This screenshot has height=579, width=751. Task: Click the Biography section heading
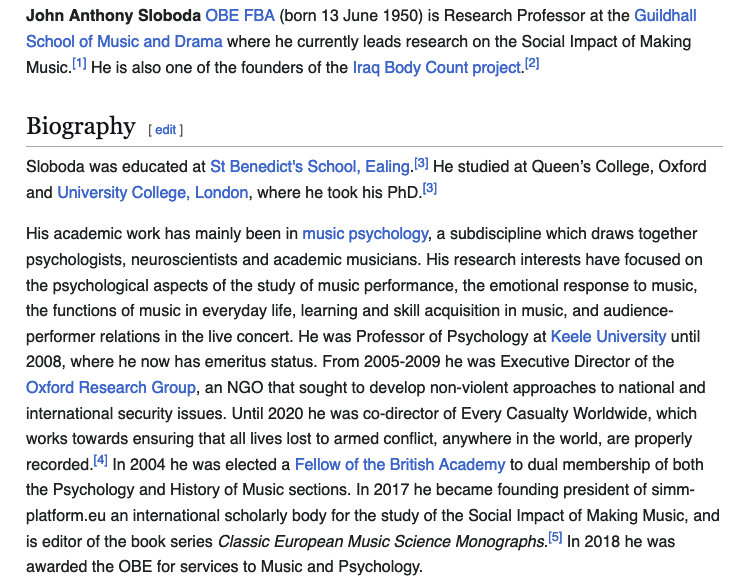[x=80, y=127]
